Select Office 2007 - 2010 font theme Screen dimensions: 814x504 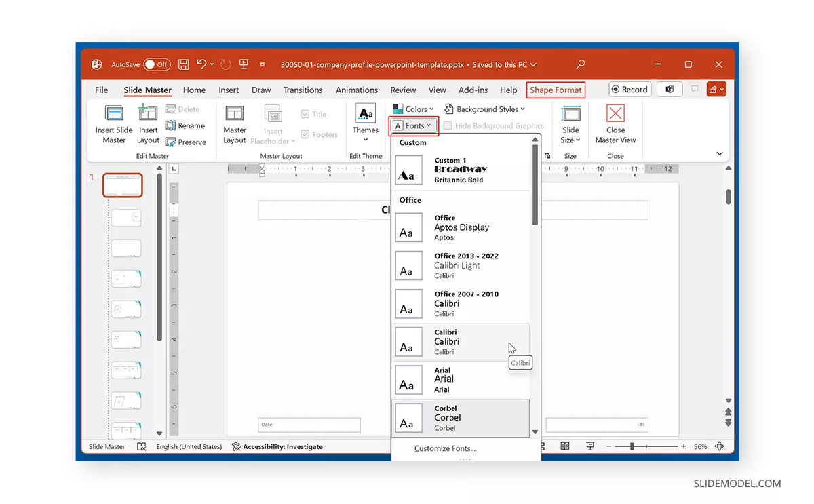click(x=462, y=303)
